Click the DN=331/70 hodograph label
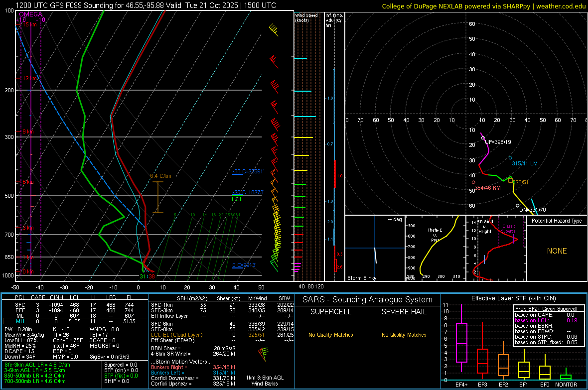The height and width of the screenshot is (390, 588). (533, 210)
